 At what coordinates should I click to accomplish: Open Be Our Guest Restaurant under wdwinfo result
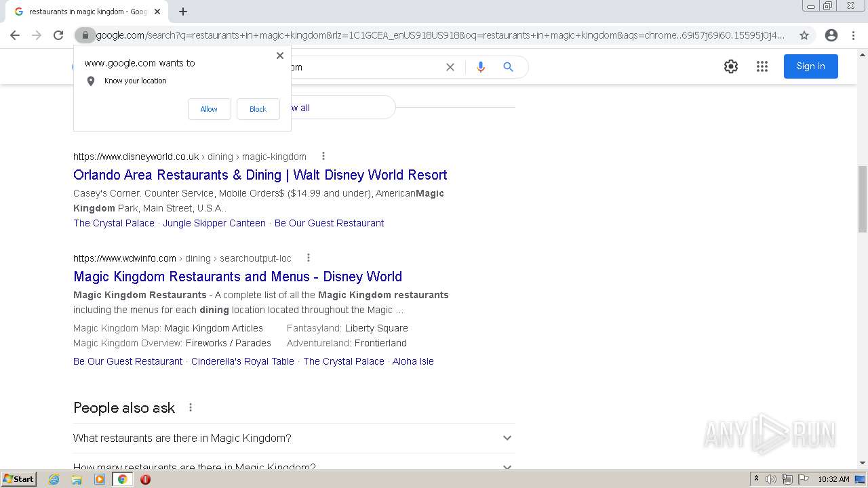pyautogui.click(x=127, y=361)
